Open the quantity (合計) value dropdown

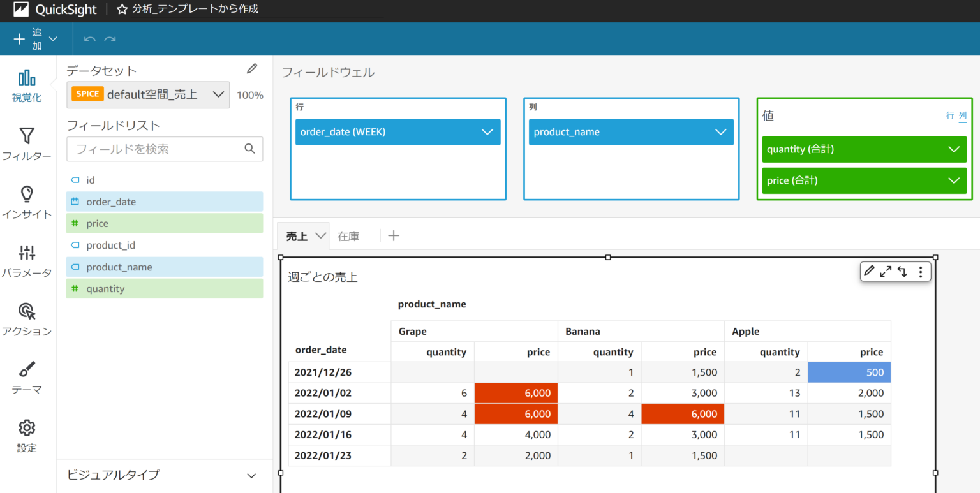pos(955,149)
